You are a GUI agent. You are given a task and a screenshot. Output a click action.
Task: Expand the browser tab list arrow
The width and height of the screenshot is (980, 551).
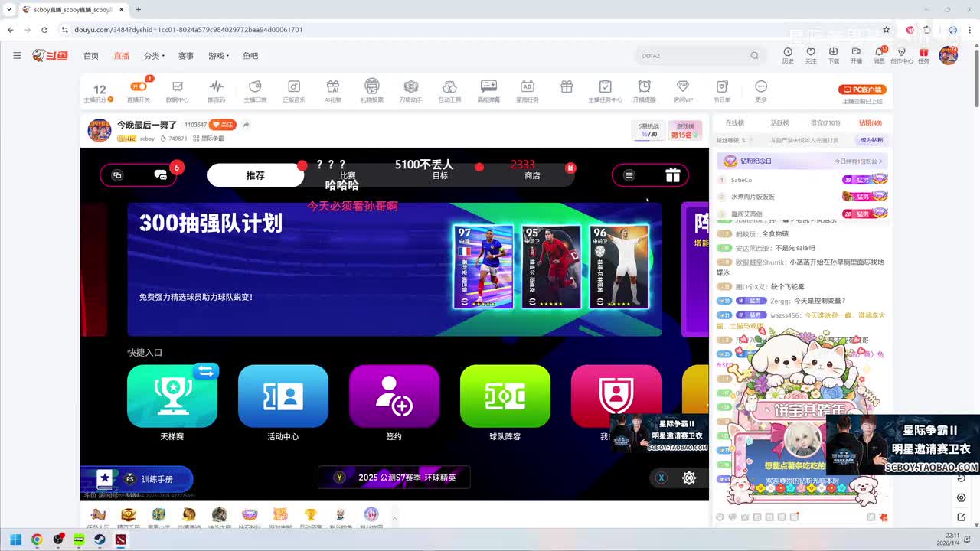point(8,10)
